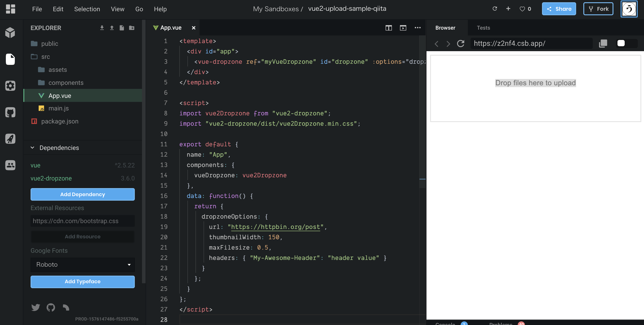Screen dimensions: 644x325
Task: Switch to the Tests tab
Action: [483, 28]
